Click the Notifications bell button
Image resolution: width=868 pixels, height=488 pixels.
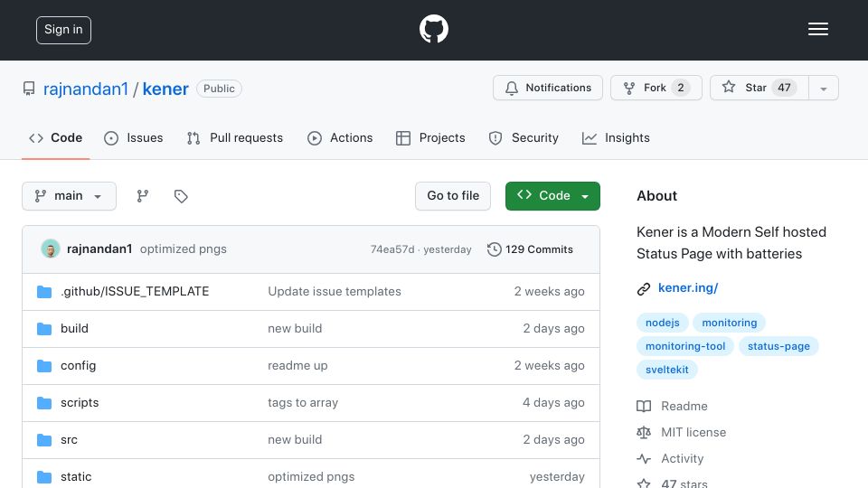tap(548, 88)
